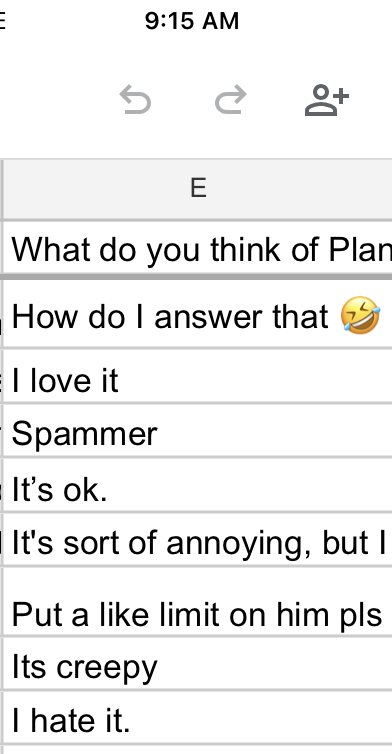Select the 'What do you think of Plan' header cell

198,248
